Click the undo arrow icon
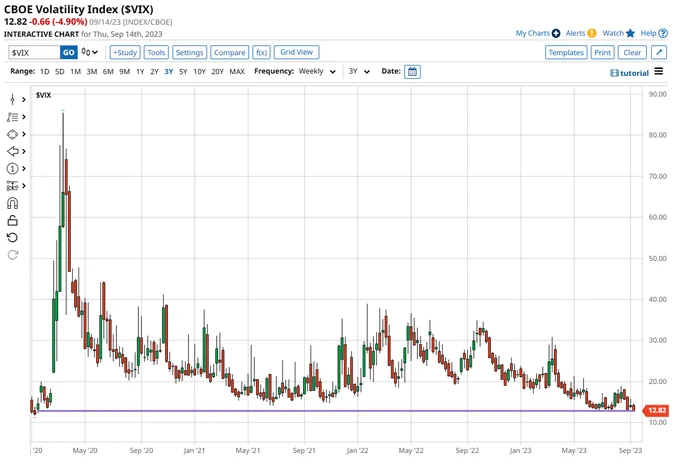Image resolution: width=680 pixels, height=469 pixels. pos(13,238)
